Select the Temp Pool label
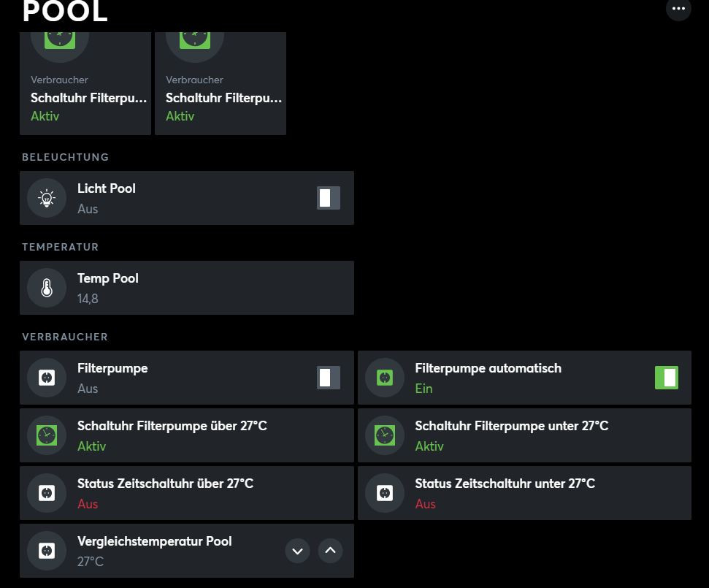The image size is (709, 588). (x=108, y=278)
